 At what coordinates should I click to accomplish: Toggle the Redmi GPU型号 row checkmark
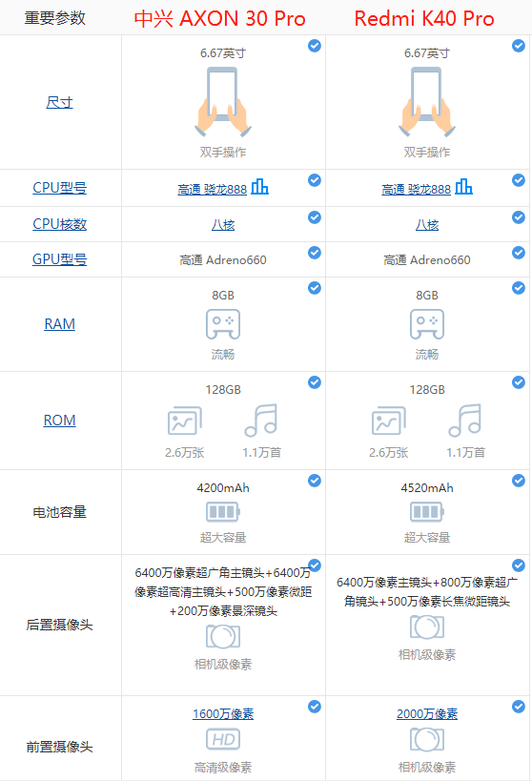519,253
